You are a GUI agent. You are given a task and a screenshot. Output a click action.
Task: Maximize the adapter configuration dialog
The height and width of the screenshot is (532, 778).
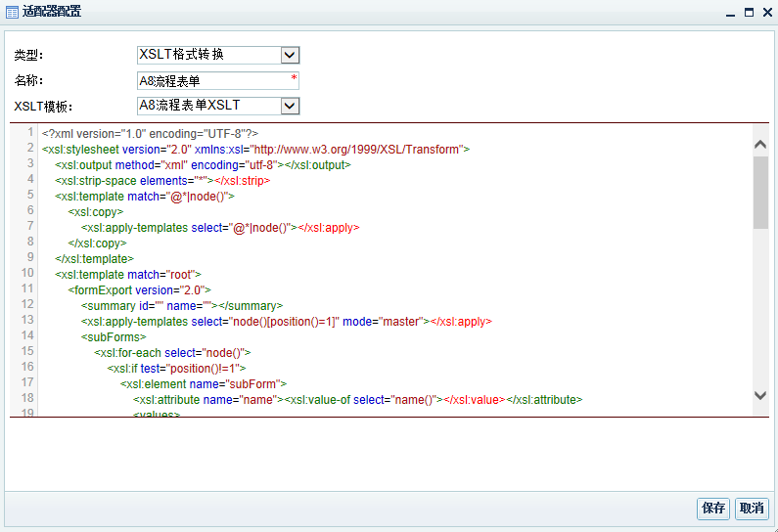(749, 13)
